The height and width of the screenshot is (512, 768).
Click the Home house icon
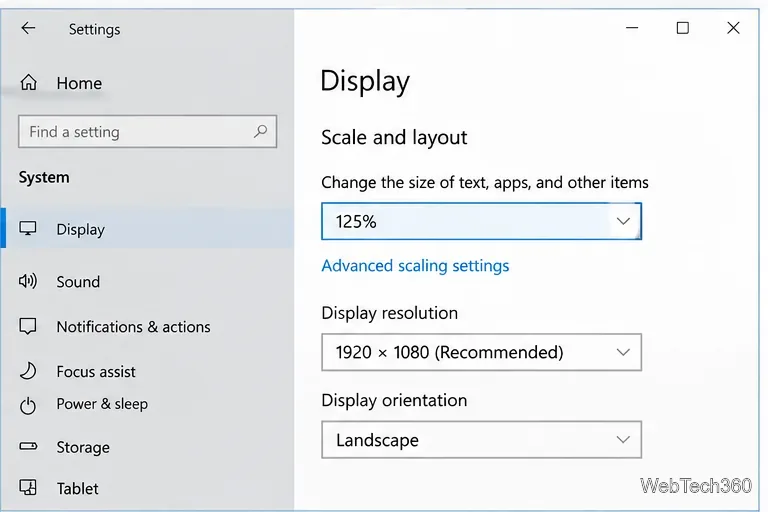click(x=28, y=82)
